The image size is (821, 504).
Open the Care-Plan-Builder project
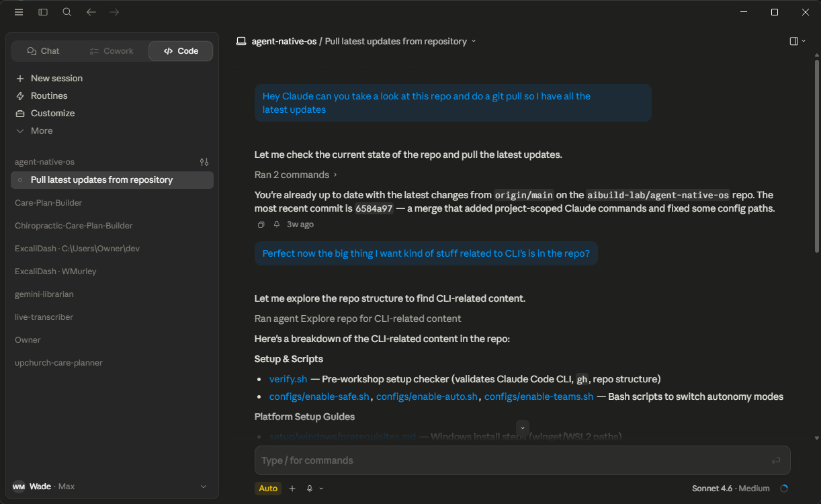click(x=48, y=203)
